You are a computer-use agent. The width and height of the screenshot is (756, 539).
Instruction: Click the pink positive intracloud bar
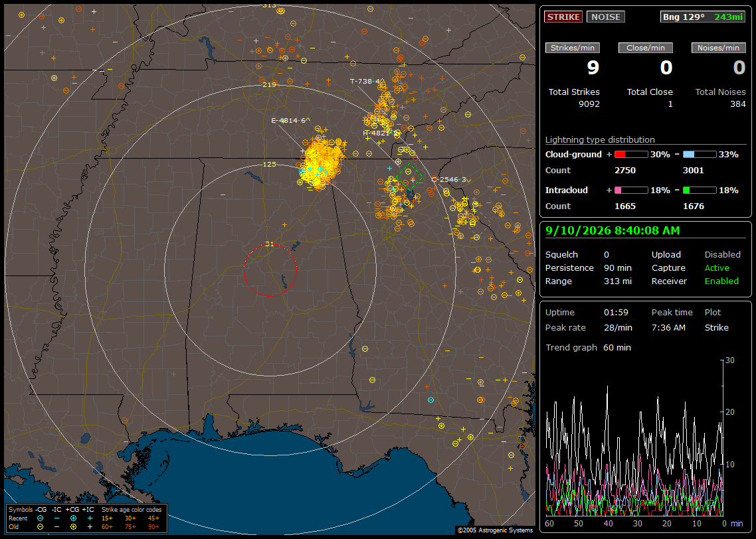pos(631,191)
